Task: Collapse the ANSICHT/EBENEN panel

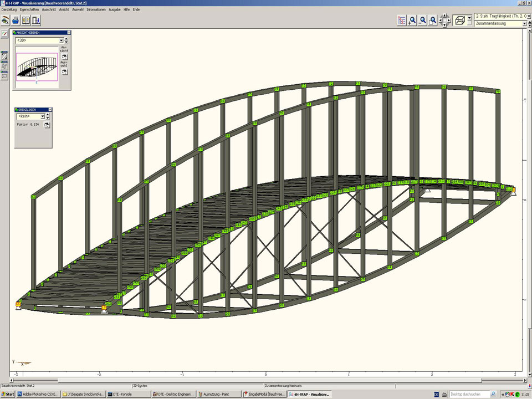Action: [x=69, y=33]
